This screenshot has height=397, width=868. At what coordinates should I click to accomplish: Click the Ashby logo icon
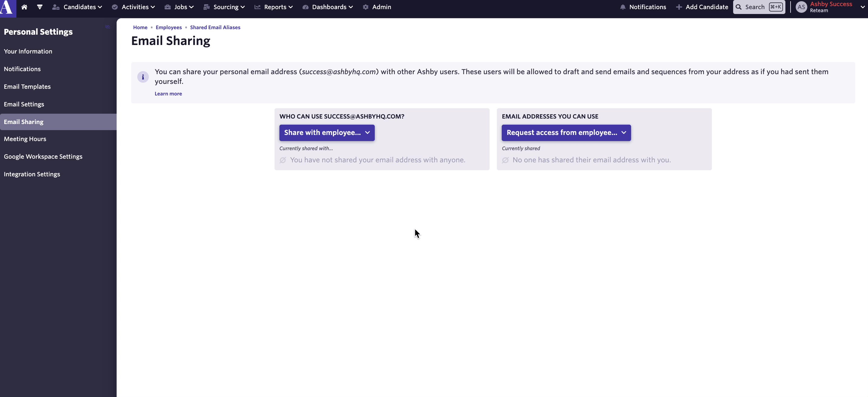tap(7, 7)
